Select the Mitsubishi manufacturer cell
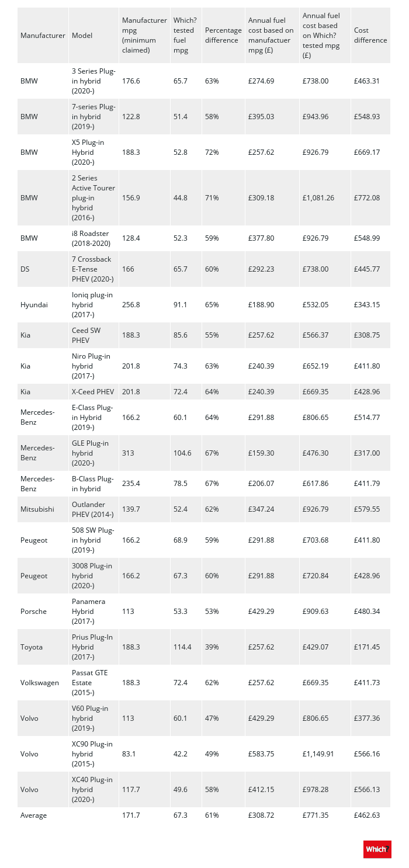Viewport: 409px width, 868px height. (x=37, y=509)
